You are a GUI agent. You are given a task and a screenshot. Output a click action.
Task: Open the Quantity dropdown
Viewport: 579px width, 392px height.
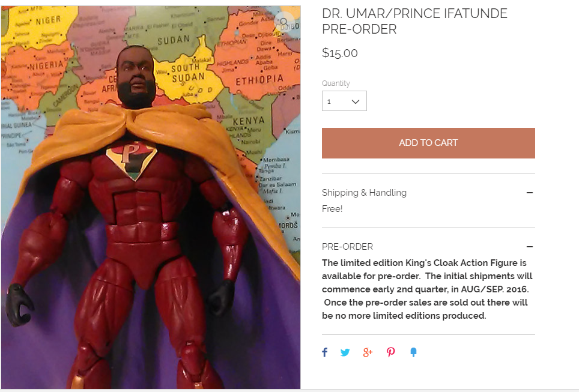pyautogui.click(x=344, y=101)
